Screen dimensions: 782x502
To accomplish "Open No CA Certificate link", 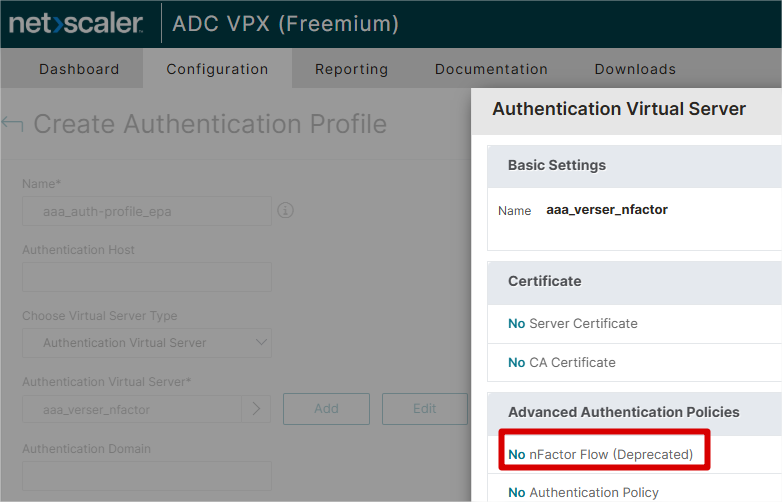I will [562, 362].
